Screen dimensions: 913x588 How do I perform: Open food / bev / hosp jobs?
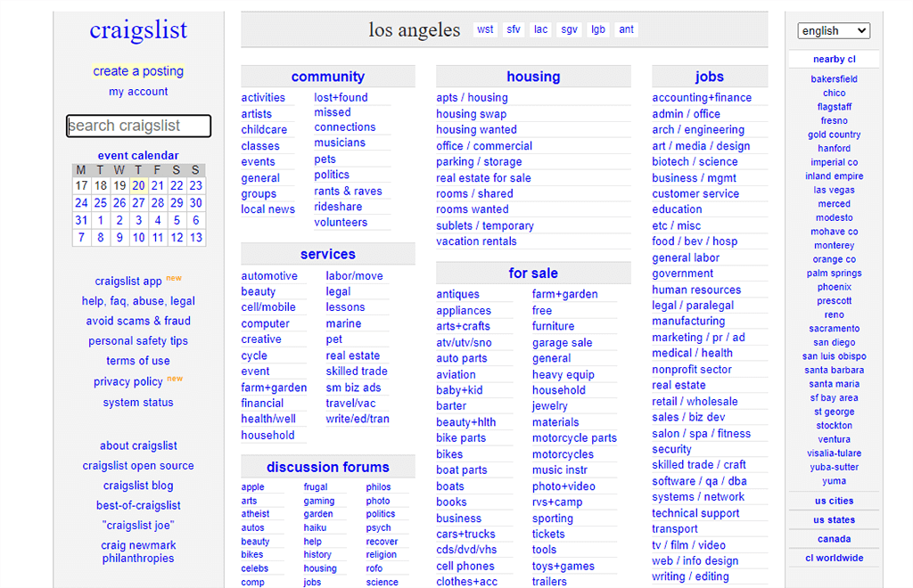pyautogui.click(x=695, y=241)
